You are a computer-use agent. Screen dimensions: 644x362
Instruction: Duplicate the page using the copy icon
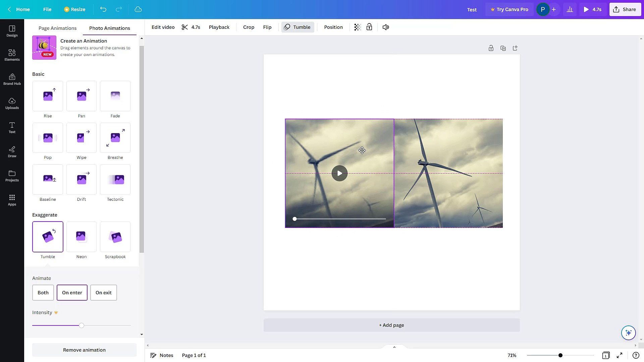point(503,48)
